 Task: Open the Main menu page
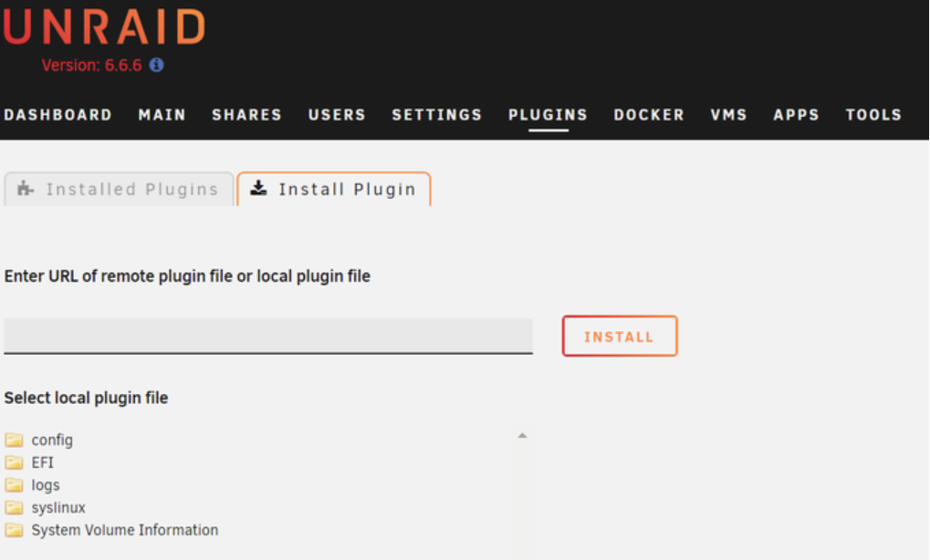tap(162, 115)
